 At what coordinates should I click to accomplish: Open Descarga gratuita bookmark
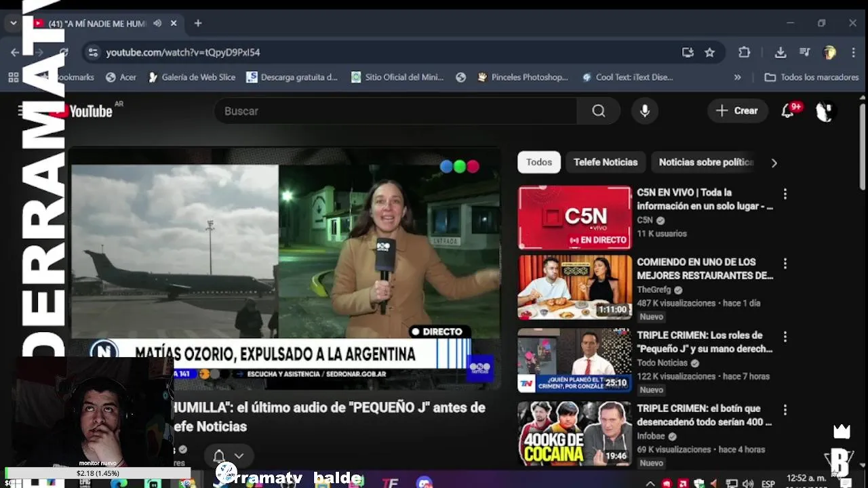coord(292,77)
